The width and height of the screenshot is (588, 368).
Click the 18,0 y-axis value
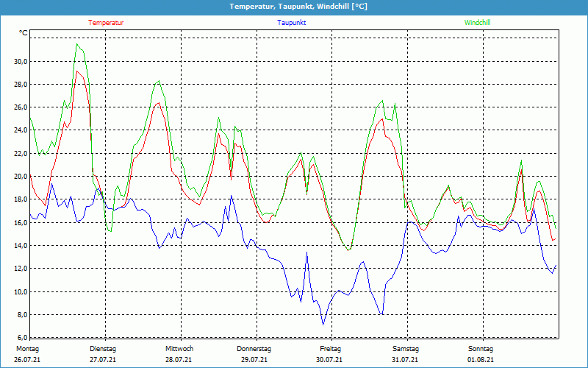point(21,199)
